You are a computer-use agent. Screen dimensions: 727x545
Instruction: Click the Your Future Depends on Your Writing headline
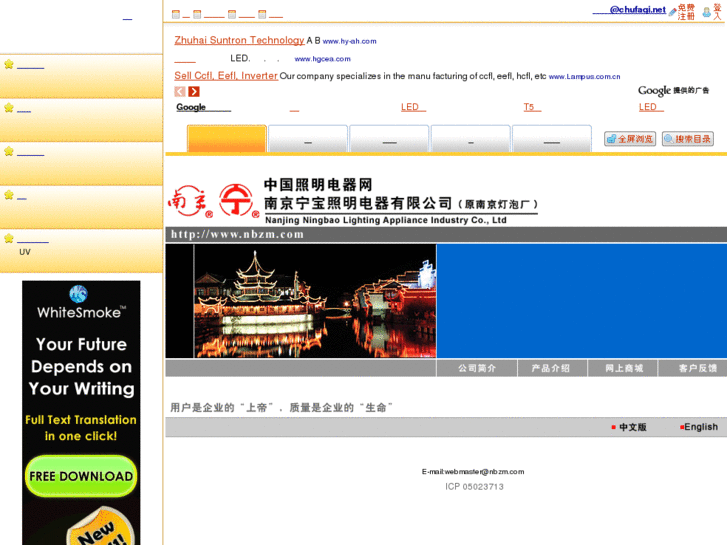[x=82, y=366]
